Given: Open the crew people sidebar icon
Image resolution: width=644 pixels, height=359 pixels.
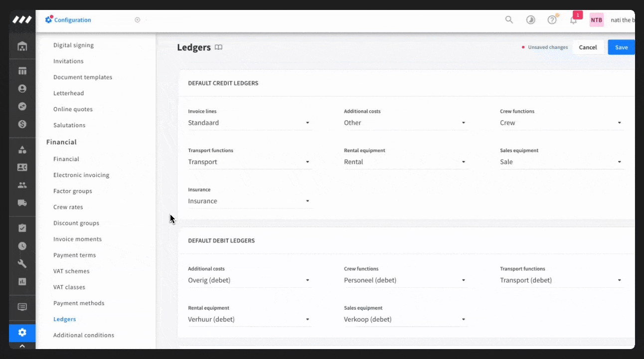Looking at the screenshot, I should pyautogui.click(x=22, y=185).
